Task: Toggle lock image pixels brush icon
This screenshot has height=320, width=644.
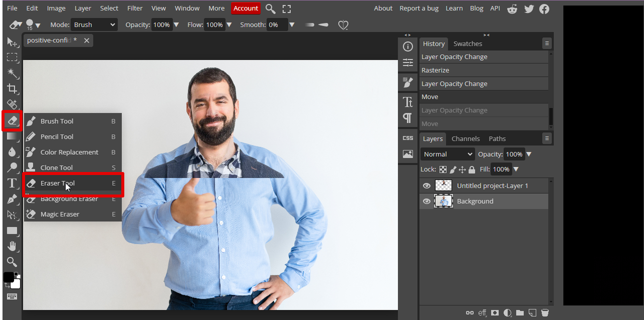Action: click(453, 170)
